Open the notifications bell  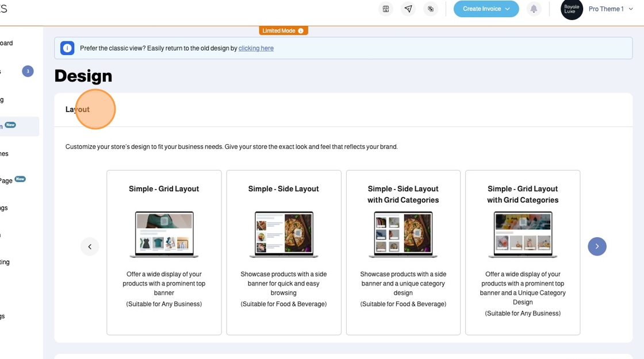pos(534,9)
